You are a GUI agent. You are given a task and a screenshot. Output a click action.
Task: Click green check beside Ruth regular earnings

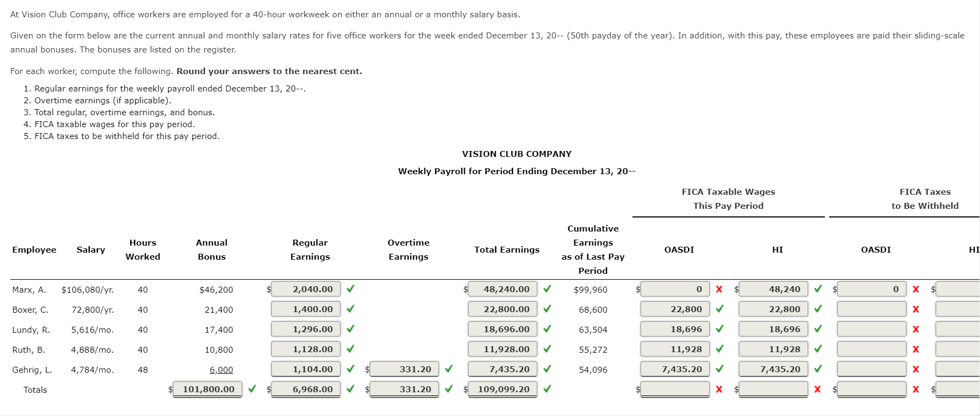click(350, 348)
